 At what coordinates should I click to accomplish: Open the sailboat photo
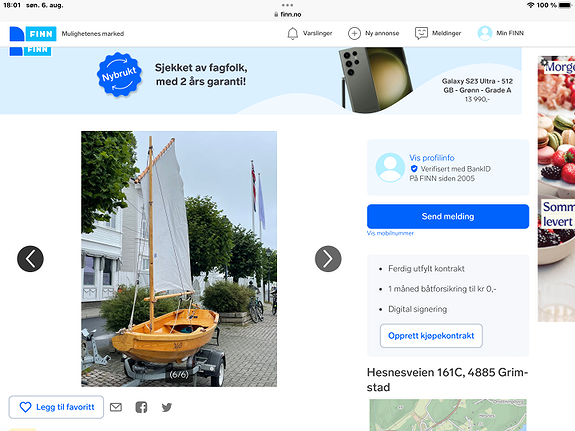(x=179, y=259)
